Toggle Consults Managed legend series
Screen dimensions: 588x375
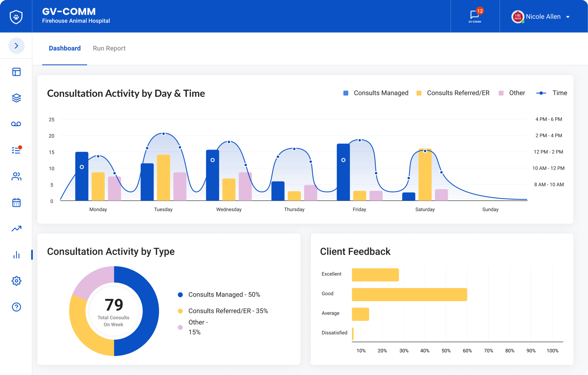pos(376,93)
